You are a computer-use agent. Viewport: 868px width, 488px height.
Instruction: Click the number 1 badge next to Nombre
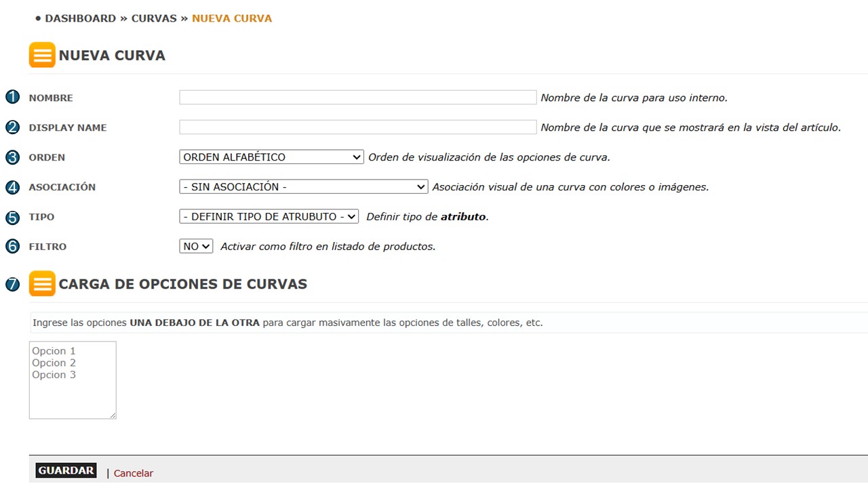12,97
